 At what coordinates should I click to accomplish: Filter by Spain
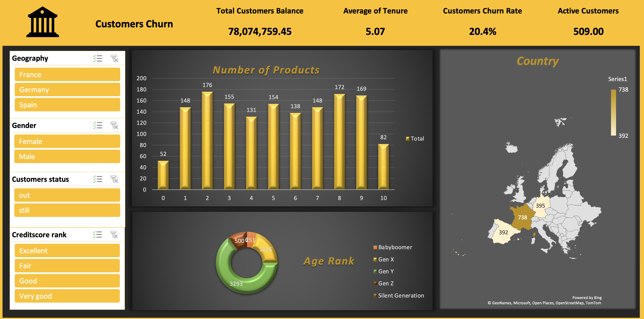[67, 105]
